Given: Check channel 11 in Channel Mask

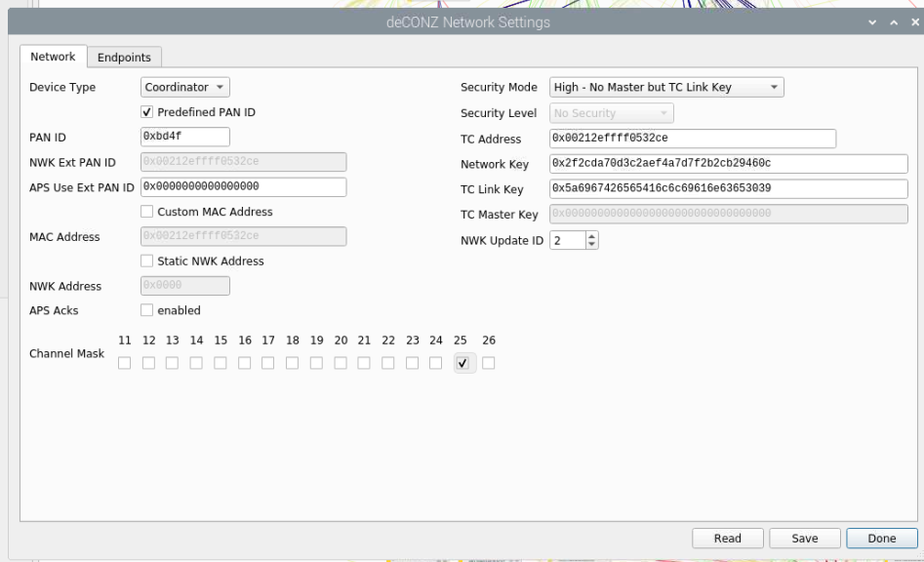Looking at the screenshot, I should coord(124,364).
